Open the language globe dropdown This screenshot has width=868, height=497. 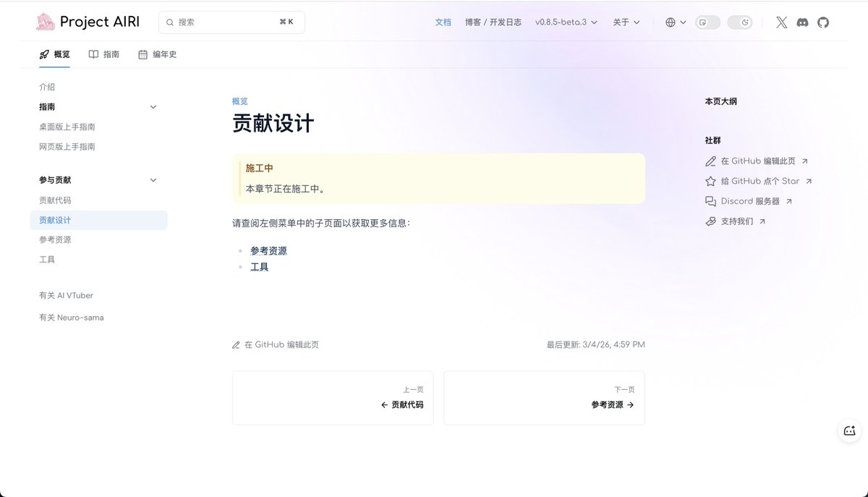point(676,22)
